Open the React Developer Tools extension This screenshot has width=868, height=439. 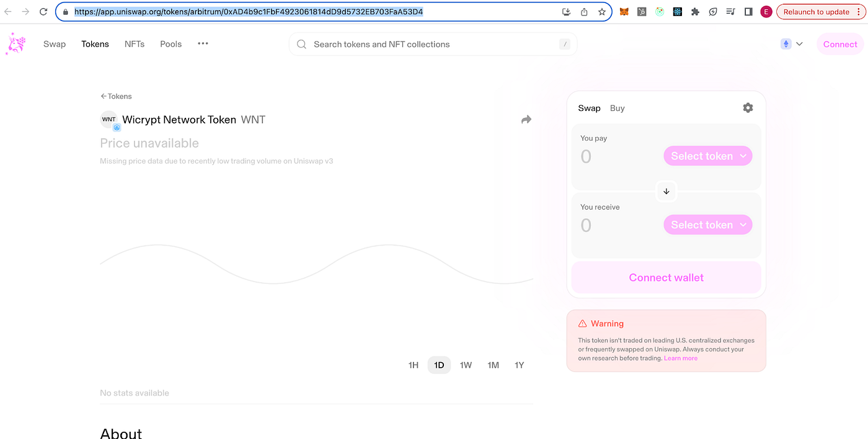click(678, 12)
